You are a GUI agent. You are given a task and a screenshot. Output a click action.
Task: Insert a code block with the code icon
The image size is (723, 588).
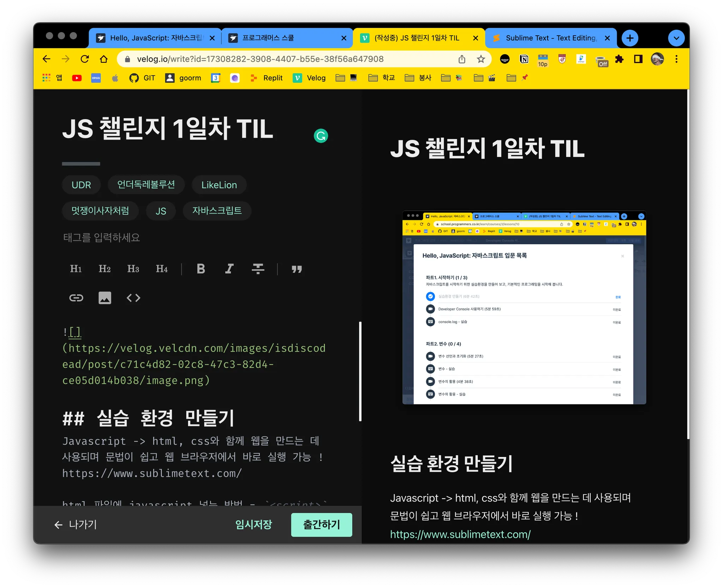click(x=133, y=298)
